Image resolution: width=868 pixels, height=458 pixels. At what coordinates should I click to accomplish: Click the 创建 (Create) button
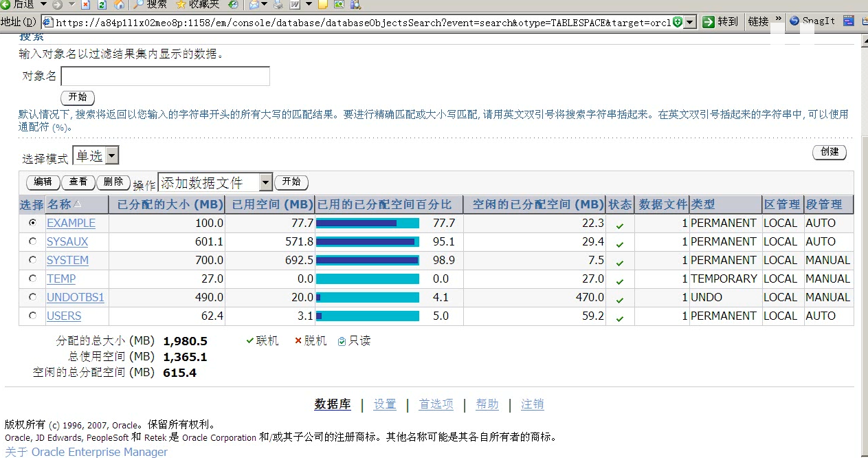[830, 152]
